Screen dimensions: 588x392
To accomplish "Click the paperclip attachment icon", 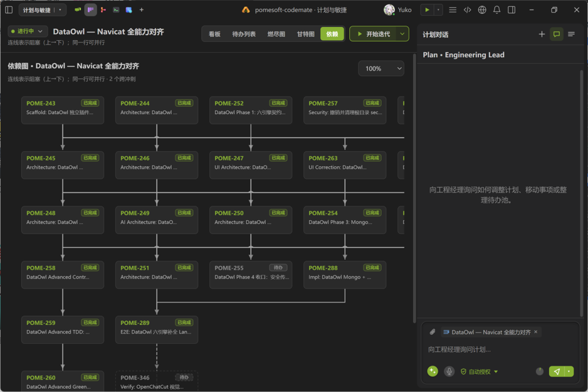I will [433, 332].
